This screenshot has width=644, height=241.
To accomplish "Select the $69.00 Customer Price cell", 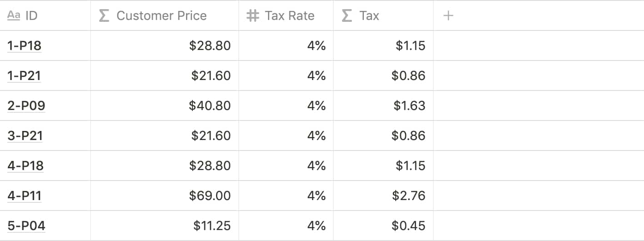I will tap(165, 196).
